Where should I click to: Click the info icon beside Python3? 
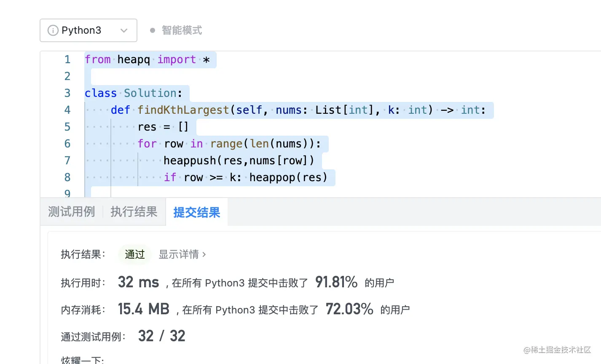click(x=53, y=30)
